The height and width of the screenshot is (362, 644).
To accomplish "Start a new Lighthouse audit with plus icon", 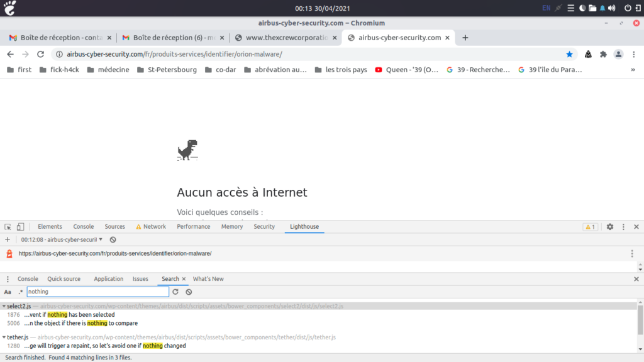I will [8, 239].
